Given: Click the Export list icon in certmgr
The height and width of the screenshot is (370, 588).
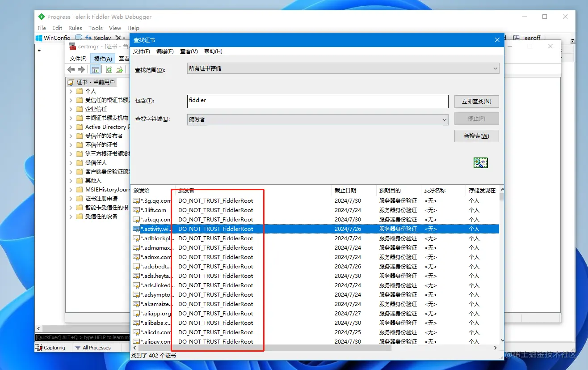Looking at the screenshot, I should click(119, 69).
